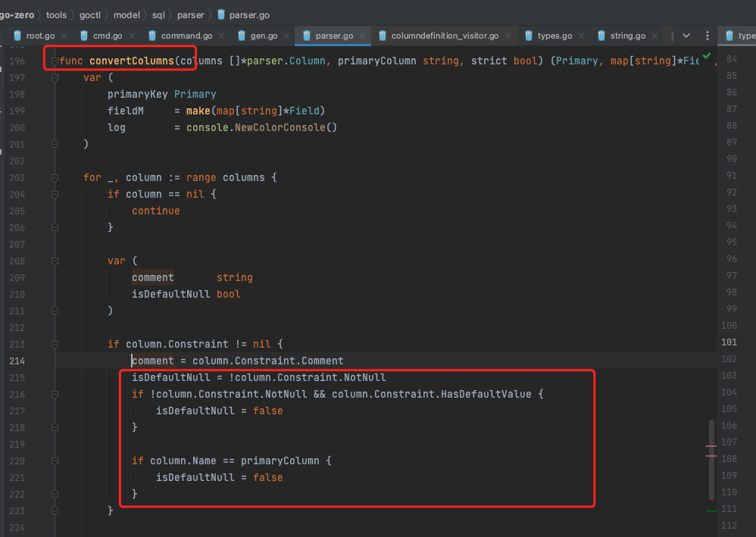Click the model breadcrumb item

[x=127, y=14]
